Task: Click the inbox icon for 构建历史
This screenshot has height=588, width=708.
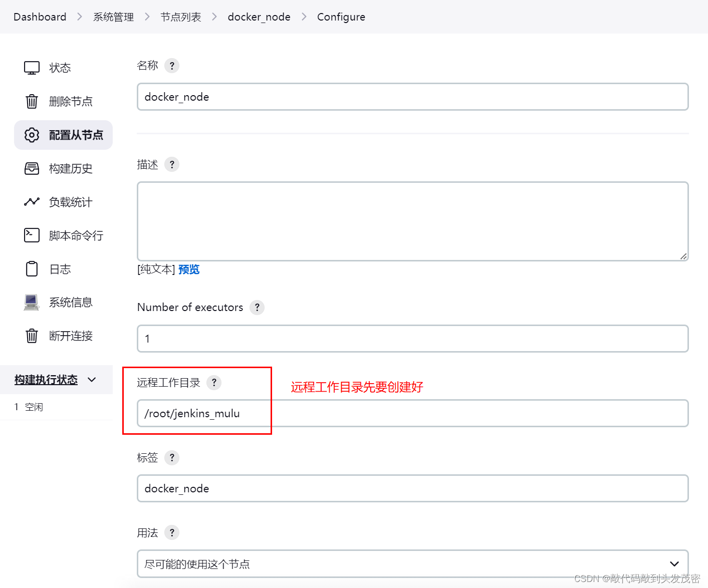Action: coord(32,168)
